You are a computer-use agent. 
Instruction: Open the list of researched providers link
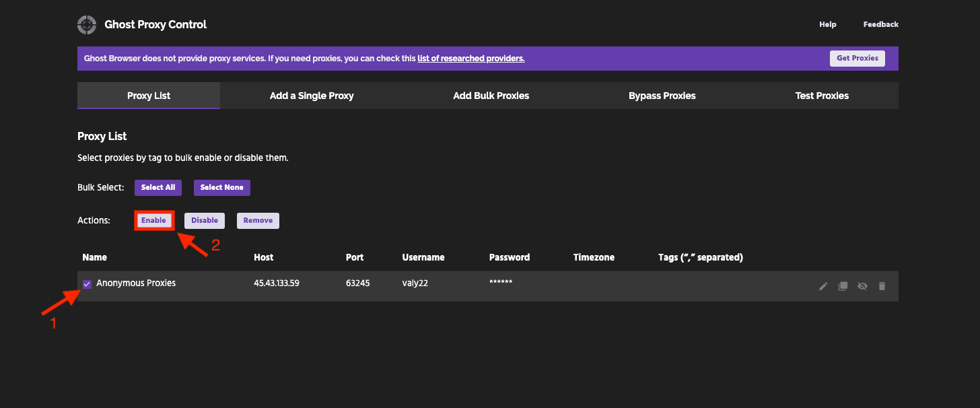pos(470,58)
